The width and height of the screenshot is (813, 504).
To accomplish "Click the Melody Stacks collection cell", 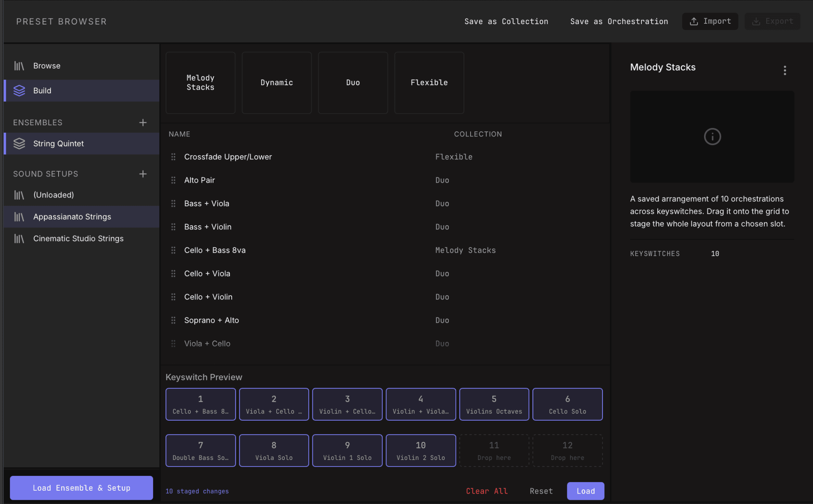I will point(465,250).
